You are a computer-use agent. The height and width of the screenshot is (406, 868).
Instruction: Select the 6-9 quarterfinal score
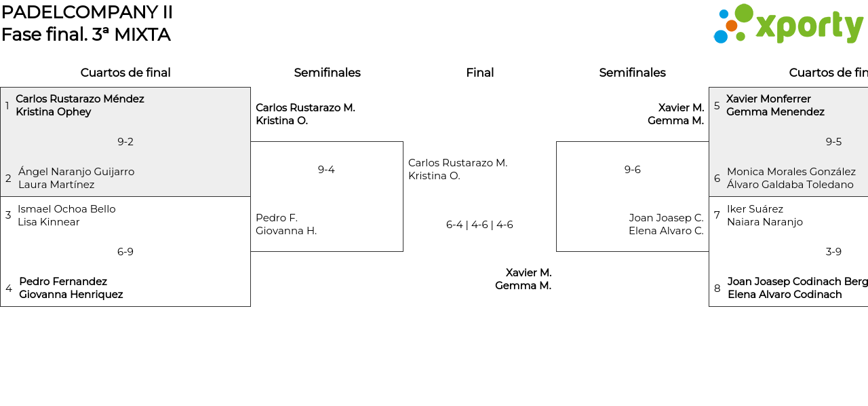click(125, 252)
